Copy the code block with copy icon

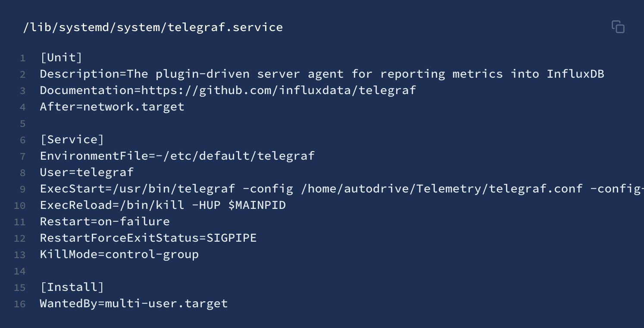click(618, 27)
